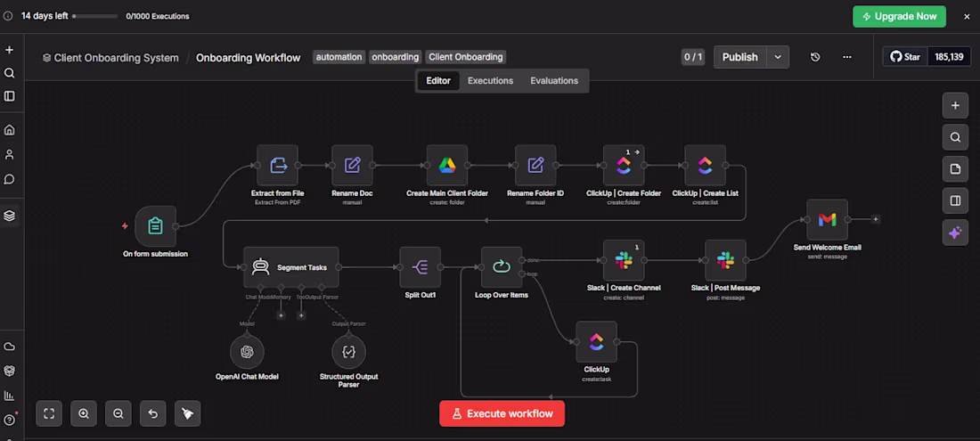Select the Extract from File node

(x=277, y=166)
